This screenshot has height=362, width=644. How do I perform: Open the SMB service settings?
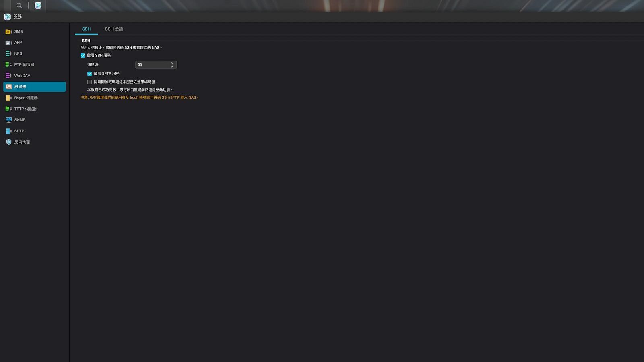pos(34,31)
